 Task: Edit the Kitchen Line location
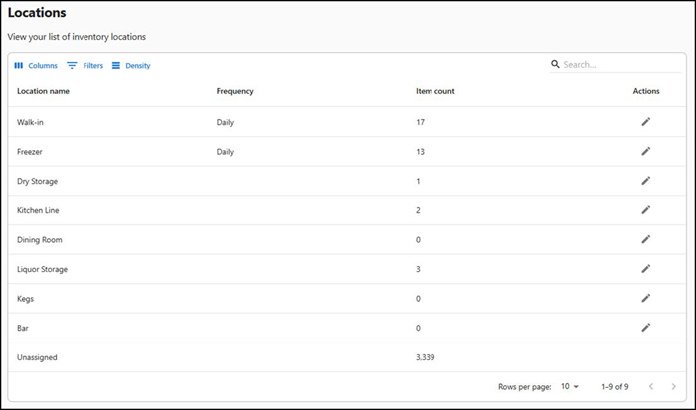point(645,210)
